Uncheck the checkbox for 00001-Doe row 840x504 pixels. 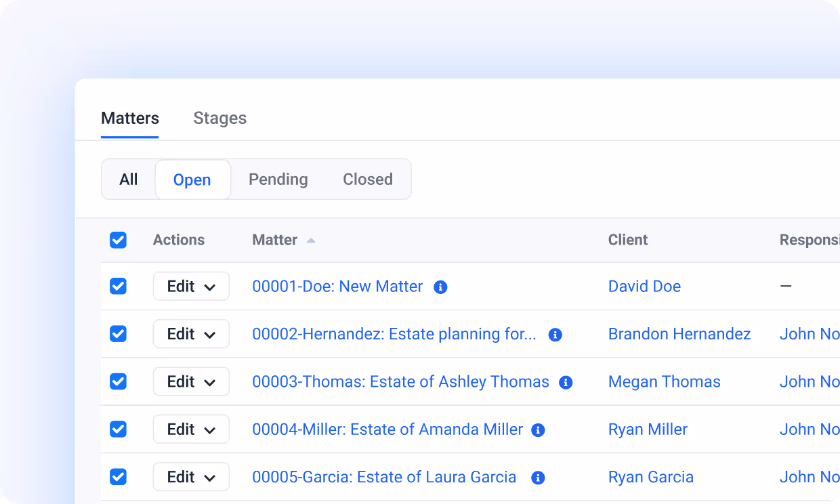pos(118,286)
